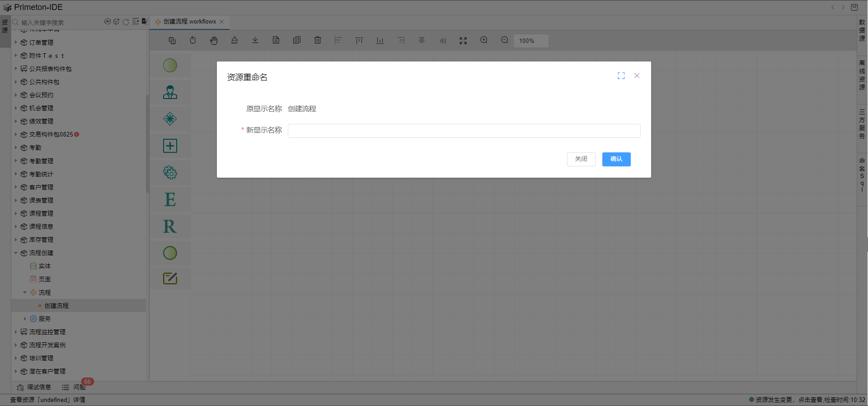
Task: Select the manual activity person icon in palette
Action: [170, 92]
